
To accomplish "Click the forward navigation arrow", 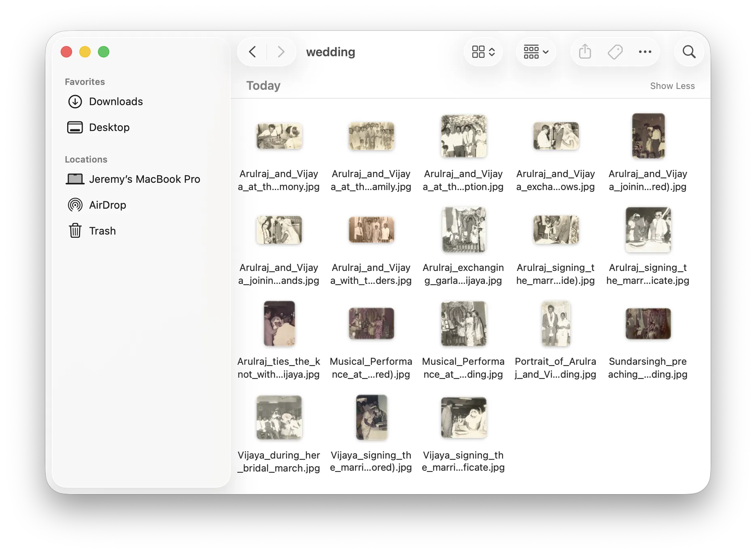I will (281, 52).
